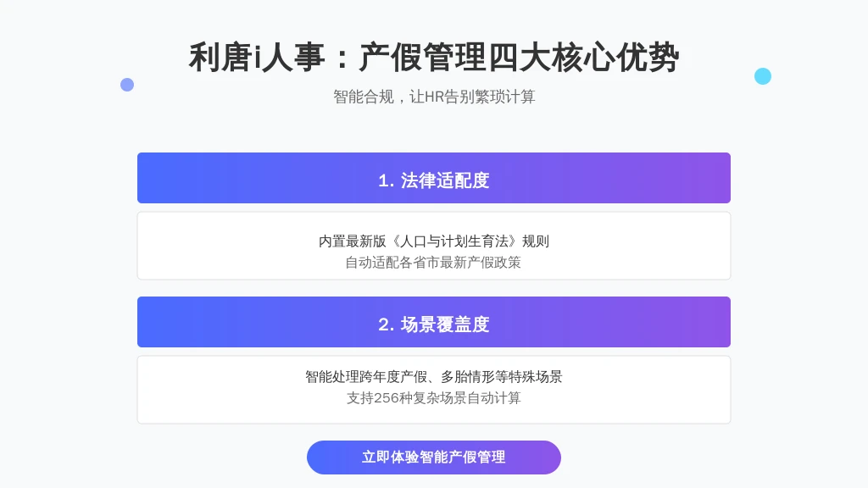The width and height of the screenshot is (868, 488).
Task: Click the white card under 法律适配度
Action: coord(433,246)
